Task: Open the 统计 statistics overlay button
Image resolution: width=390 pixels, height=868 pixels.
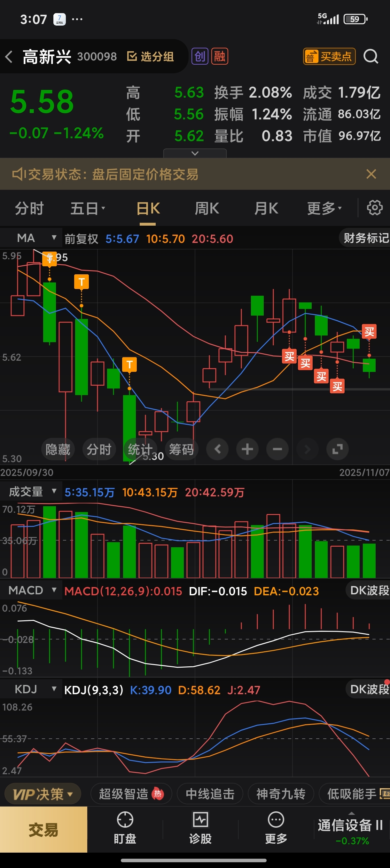Action: click(140, 449)
